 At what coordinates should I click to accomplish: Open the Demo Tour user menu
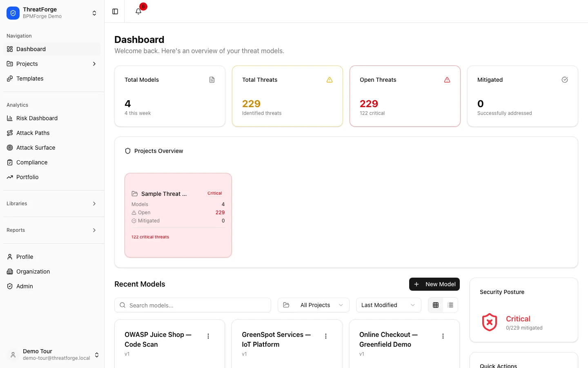[52, 355]
